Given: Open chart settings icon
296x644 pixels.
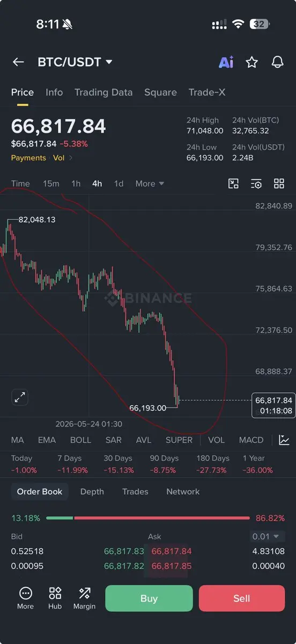Looking at the screenshot, I should coord(256,184).
